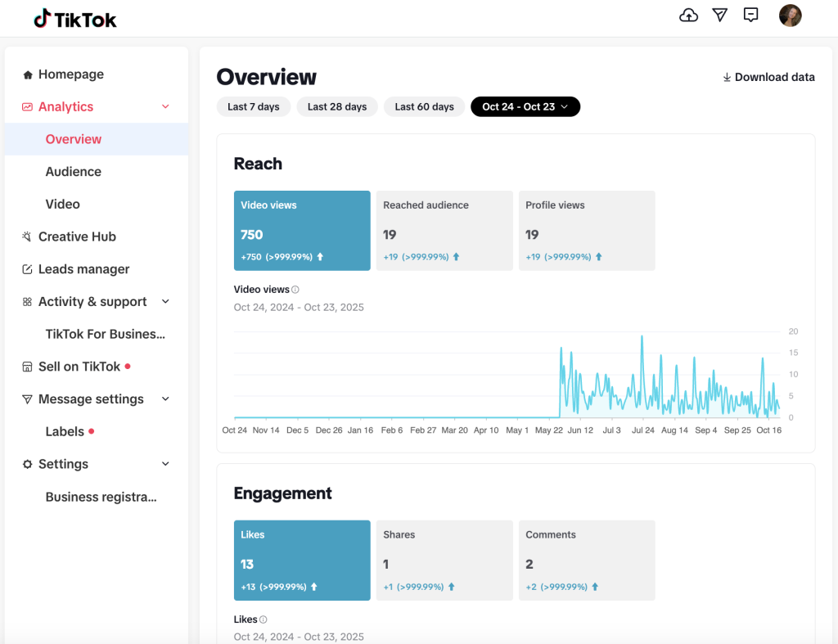Click the TikTok logo
The image size is (838, 644).
(x=74, y=18)
